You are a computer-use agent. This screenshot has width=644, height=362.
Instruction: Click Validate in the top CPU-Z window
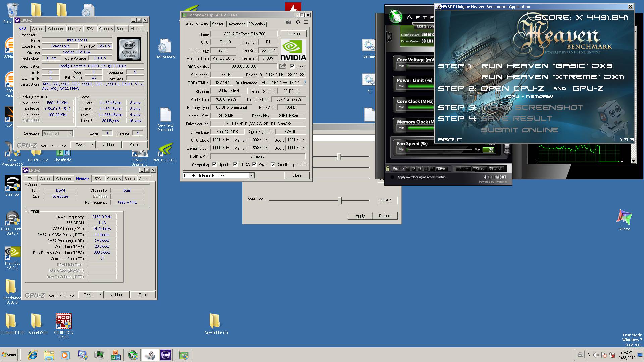[x=109, y=145]
